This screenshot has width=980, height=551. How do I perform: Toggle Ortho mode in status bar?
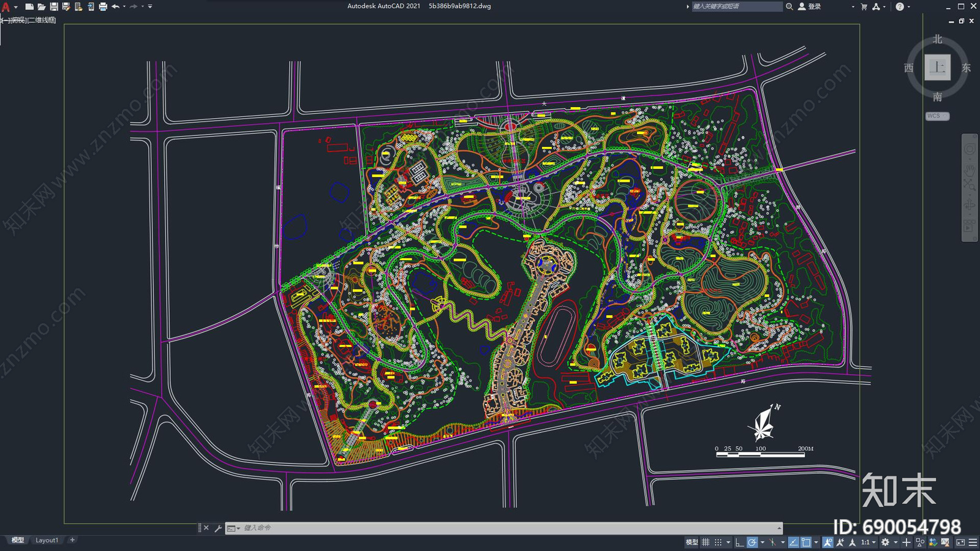(739, 542)
